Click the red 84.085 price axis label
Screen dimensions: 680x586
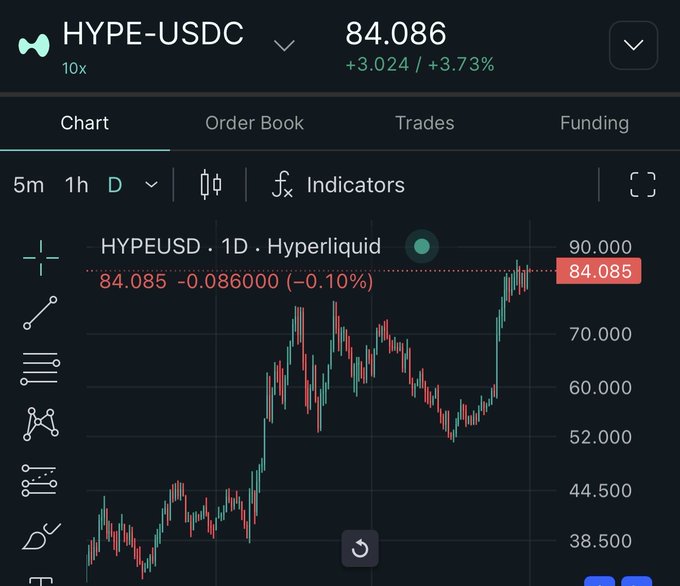[598, 271]
